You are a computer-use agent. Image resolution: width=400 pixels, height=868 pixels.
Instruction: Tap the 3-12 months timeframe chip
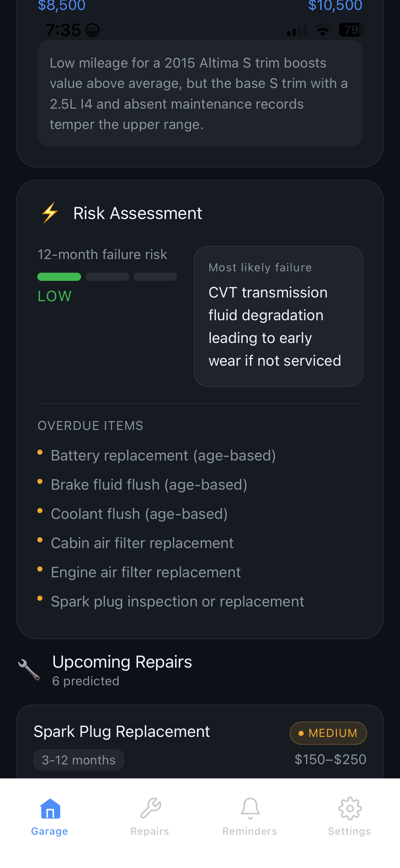click(x=78, y=760)
